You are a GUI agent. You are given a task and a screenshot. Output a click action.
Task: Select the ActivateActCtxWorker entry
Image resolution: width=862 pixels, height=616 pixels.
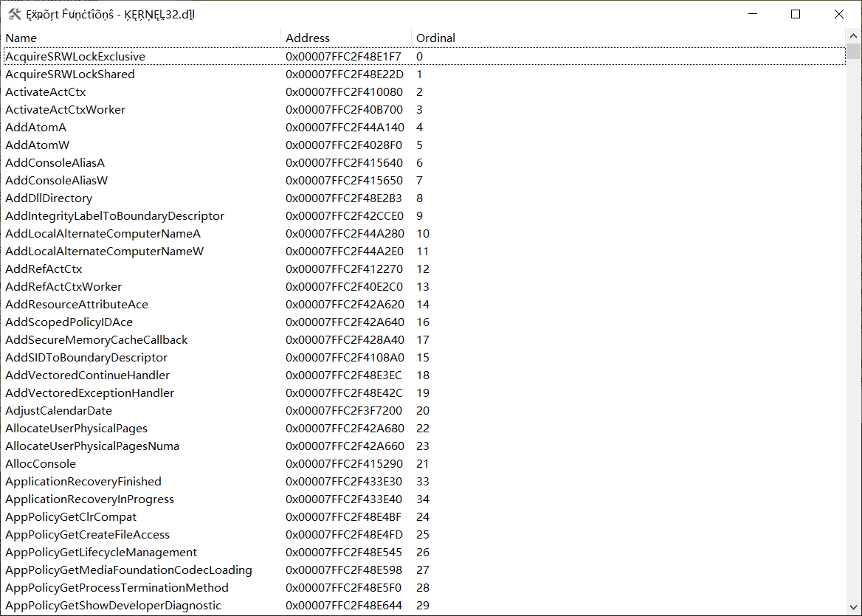click(424, 109)
